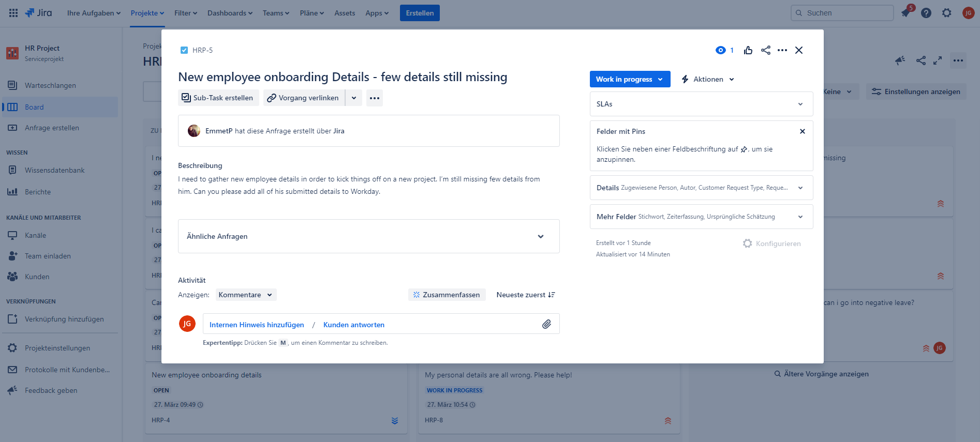Close the Felder mit Pins panel
This screenshot has width=980, height=442.
point(802,131)
